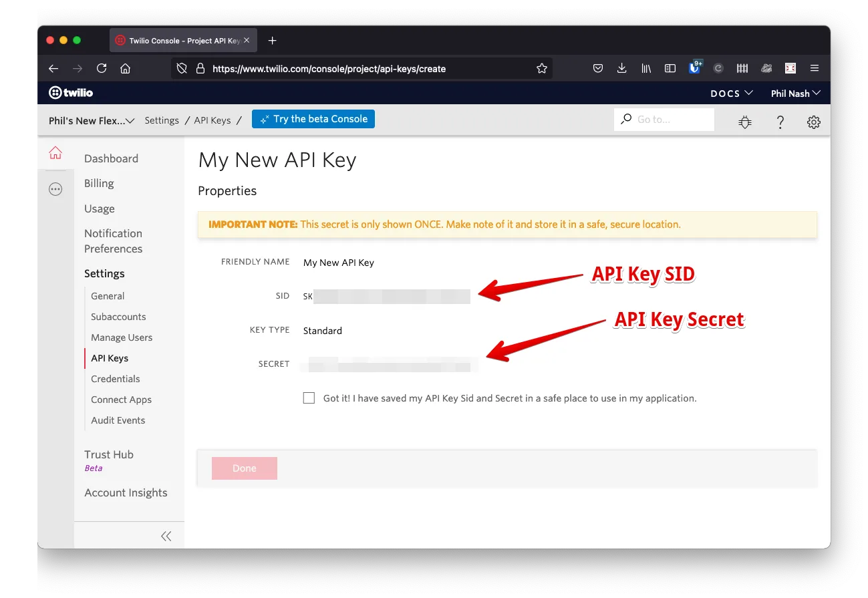The width and height of the screenshot is (868, 598).
Task: Click the macOS green maximize window button
Action: (x=77, y=40)
